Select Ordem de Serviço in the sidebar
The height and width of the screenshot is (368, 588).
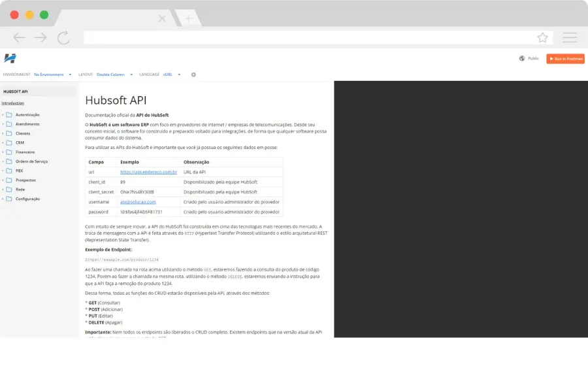click(31, 161)
